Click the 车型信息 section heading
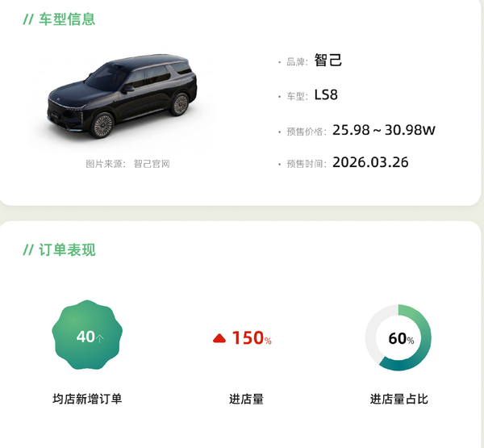 67,19
